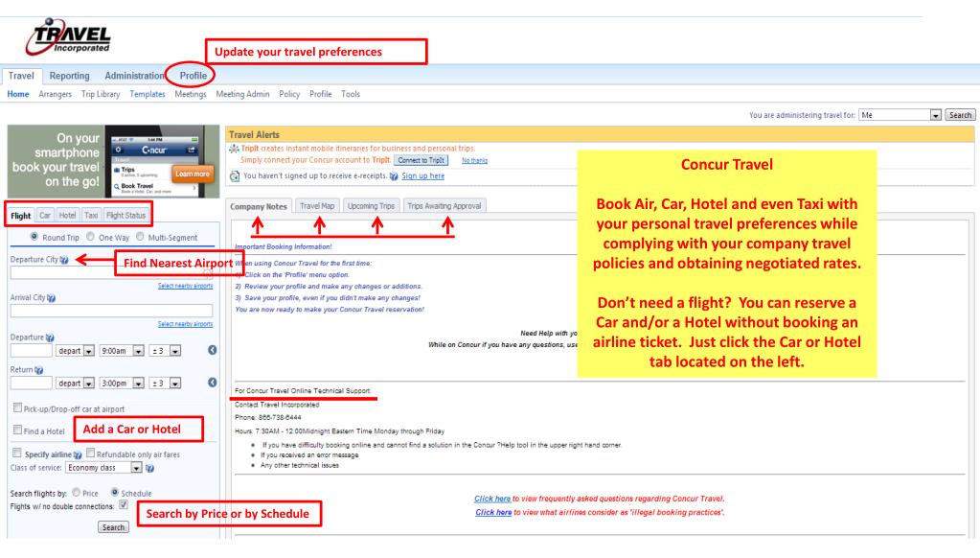
Task: Select One Way radio button
Action: (91, 237)
